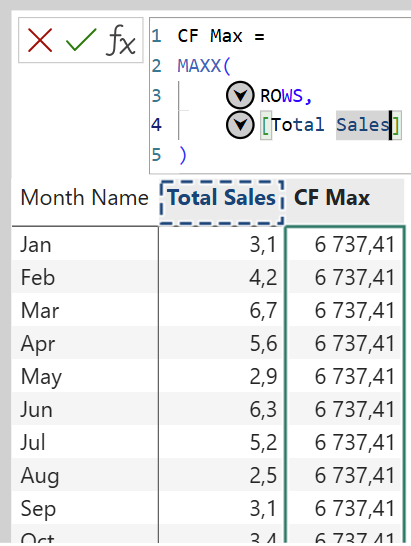Viewport: 411px width, 546px height.
Task: Click the Feb row label
Action: [38, 278]
